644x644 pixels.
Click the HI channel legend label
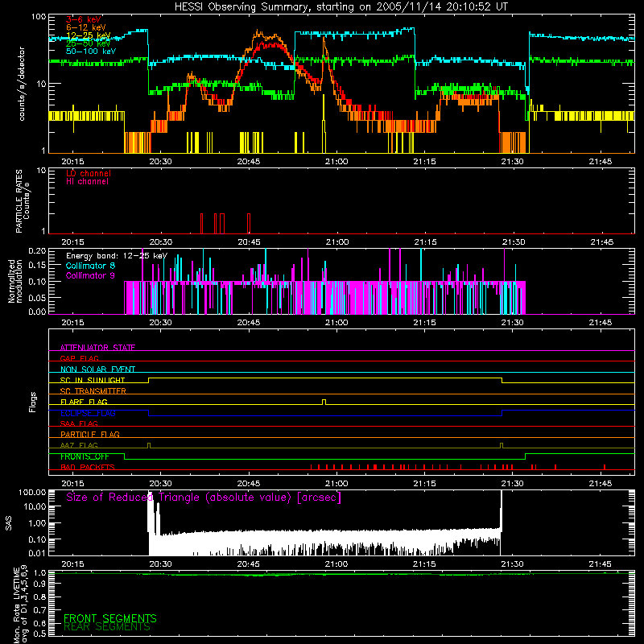click(x=87, y=182)
